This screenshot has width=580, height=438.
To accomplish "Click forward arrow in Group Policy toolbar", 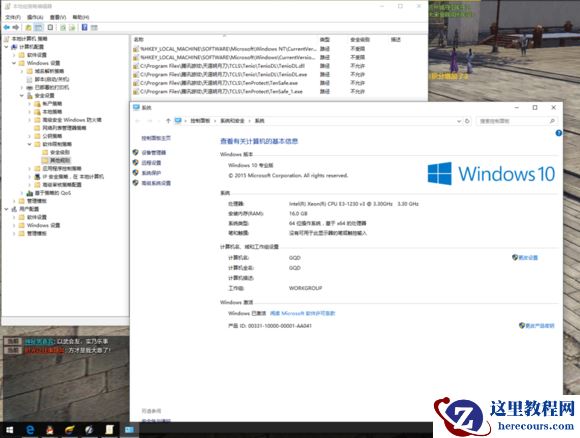I will tap(16, 27).
